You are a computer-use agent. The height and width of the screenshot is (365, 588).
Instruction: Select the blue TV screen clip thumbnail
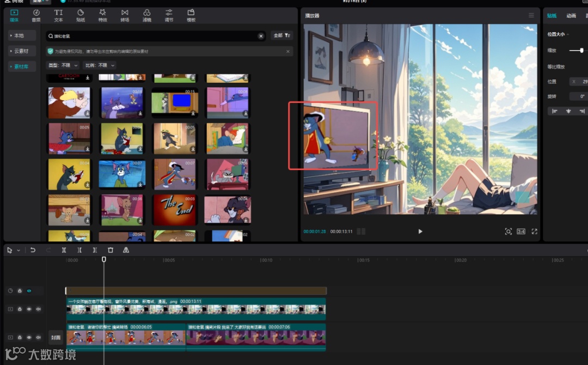175,102
